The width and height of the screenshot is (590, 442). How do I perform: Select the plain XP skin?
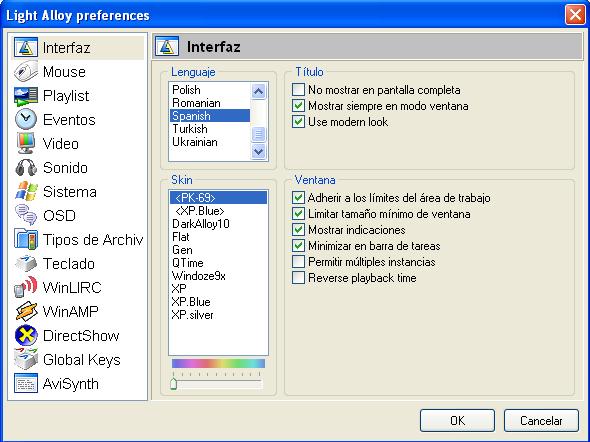(x=218, y=289)
